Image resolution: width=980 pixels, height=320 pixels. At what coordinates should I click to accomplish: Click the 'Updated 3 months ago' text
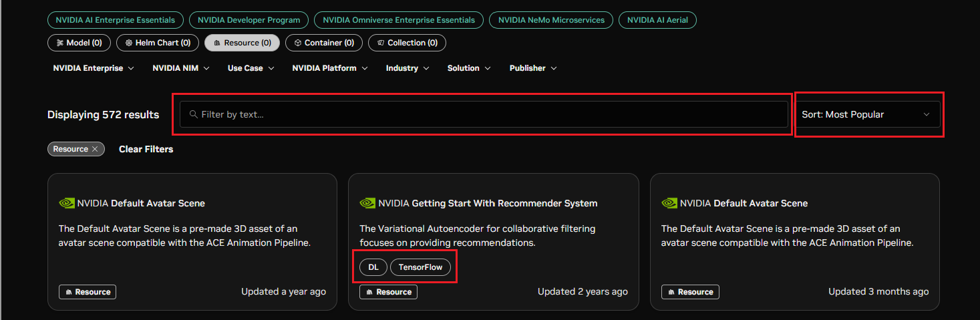tap(878, 292)
